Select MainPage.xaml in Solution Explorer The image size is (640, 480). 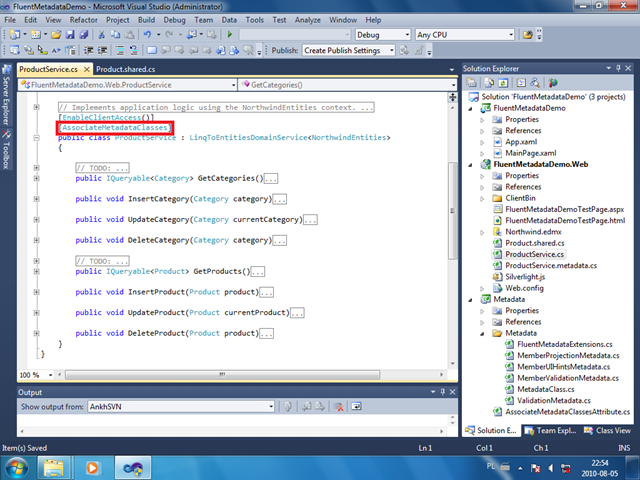(531, 153)
